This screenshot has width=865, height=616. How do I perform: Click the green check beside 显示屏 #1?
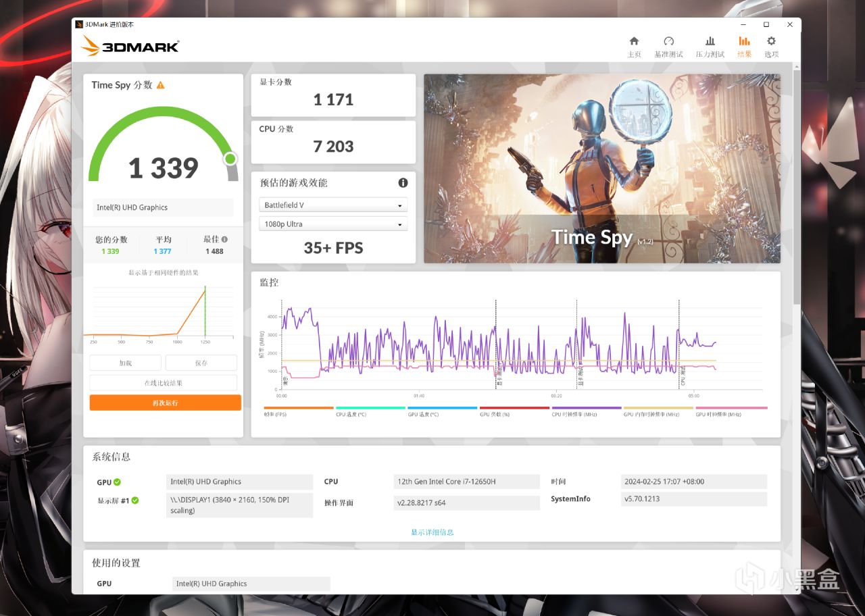coord(135,500)
